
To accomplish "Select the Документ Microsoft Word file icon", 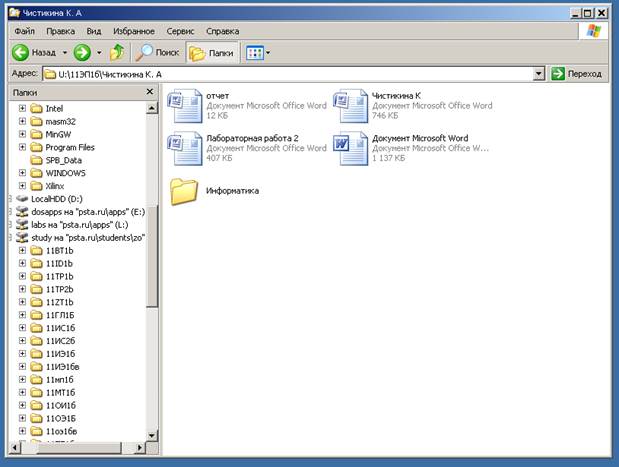I will [351, 147].
